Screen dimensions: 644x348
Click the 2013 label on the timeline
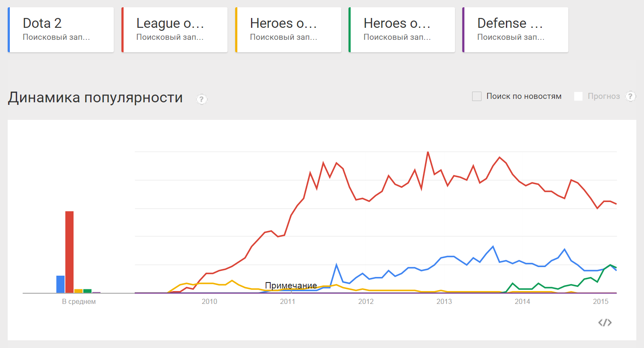point(444,302)
